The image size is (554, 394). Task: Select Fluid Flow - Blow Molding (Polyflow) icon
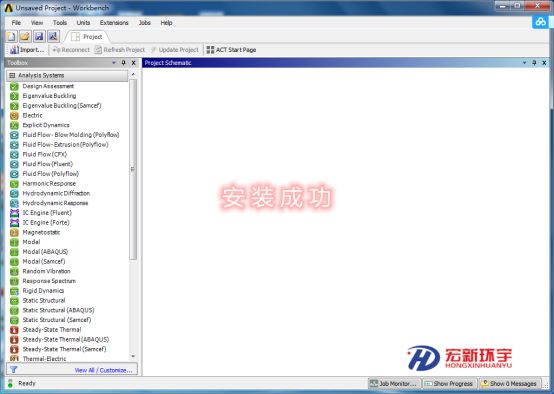(14, 135)
